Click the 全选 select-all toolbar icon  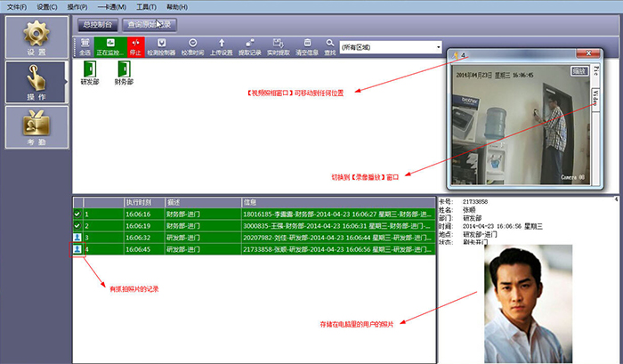coord(85,47)
